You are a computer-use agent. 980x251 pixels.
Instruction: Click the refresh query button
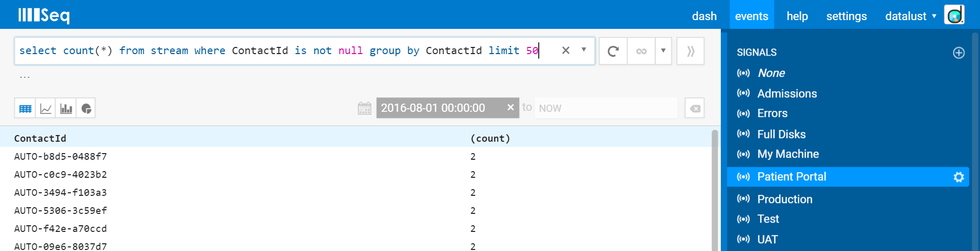[x=613, y=51]
